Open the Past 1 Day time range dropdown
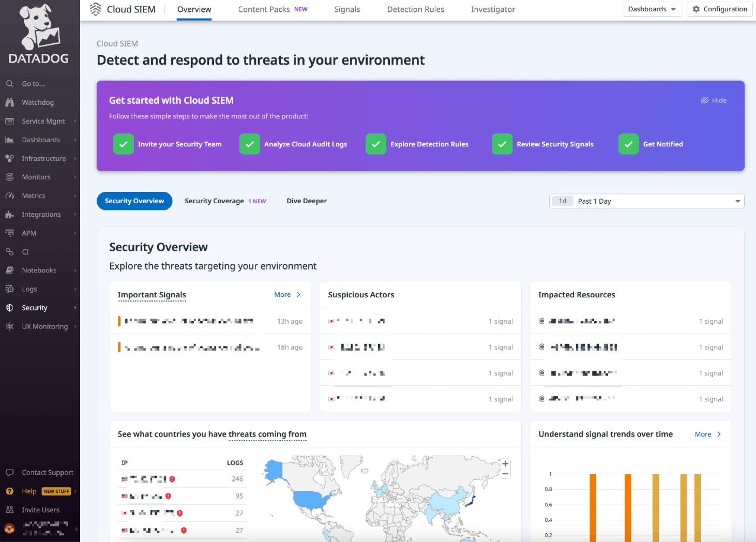 pyautogui.click(x=646, y=201)
